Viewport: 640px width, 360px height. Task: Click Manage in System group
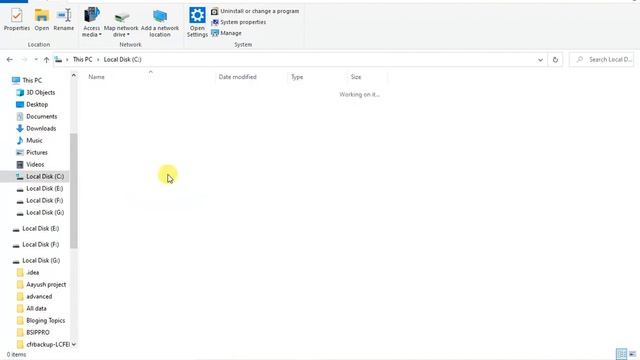click(x=226, y=33)
